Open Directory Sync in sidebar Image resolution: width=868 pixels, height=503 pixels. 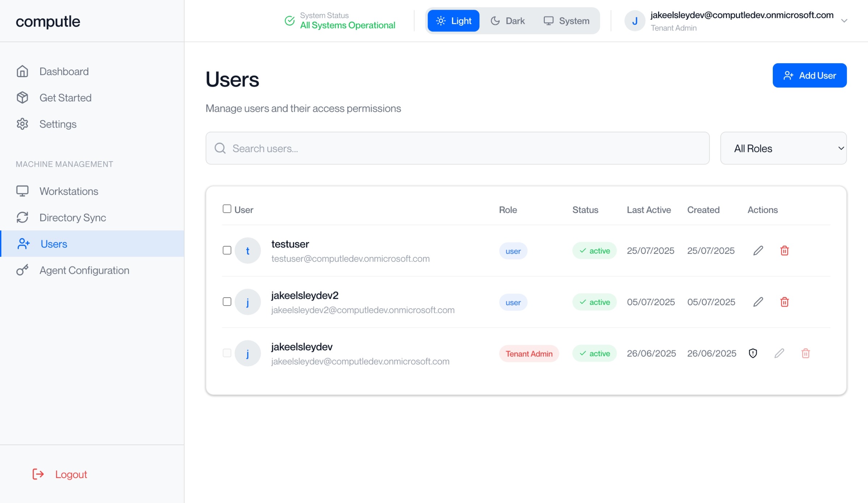[72, 218]
